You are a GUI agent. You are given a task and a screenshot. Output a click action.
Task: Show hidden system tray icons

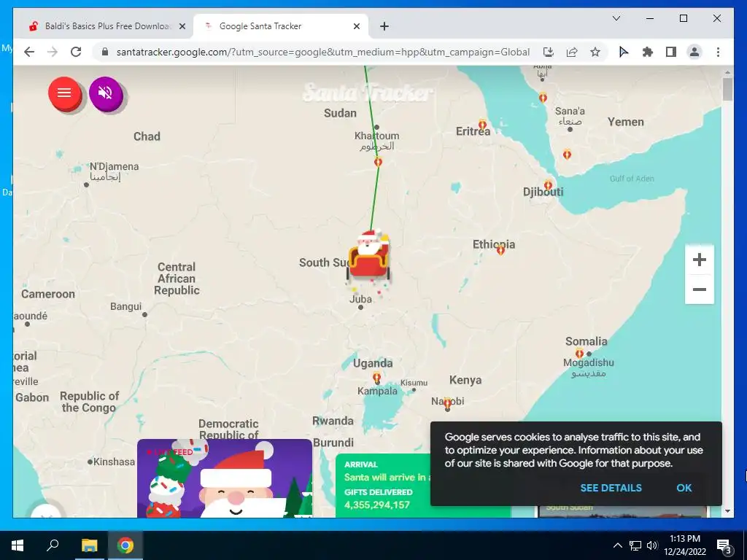point(617,545)
